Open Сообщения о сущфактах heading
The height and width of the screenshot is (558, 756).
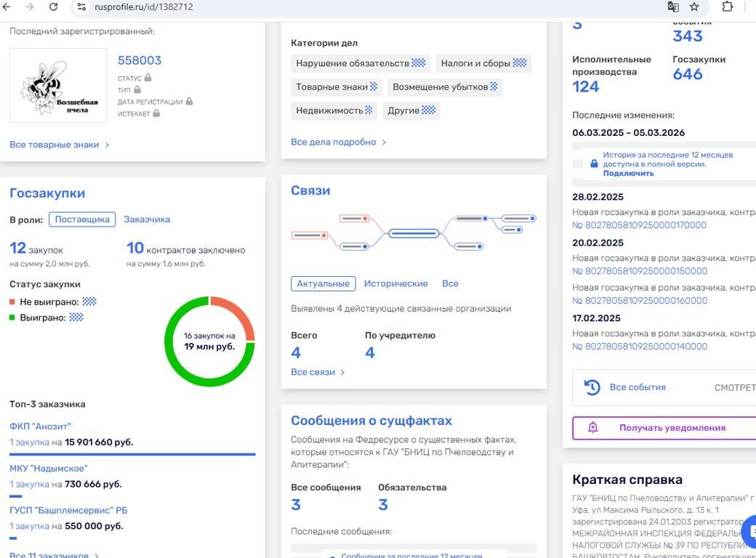[371, 421]
